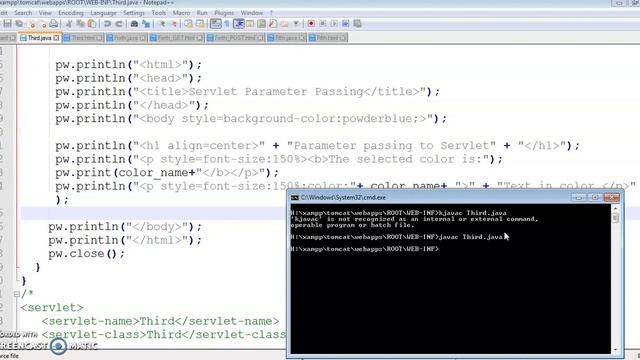
Task: Click the Start Recording macro icon
Action: pyautogui.click(x=311, y=24)
